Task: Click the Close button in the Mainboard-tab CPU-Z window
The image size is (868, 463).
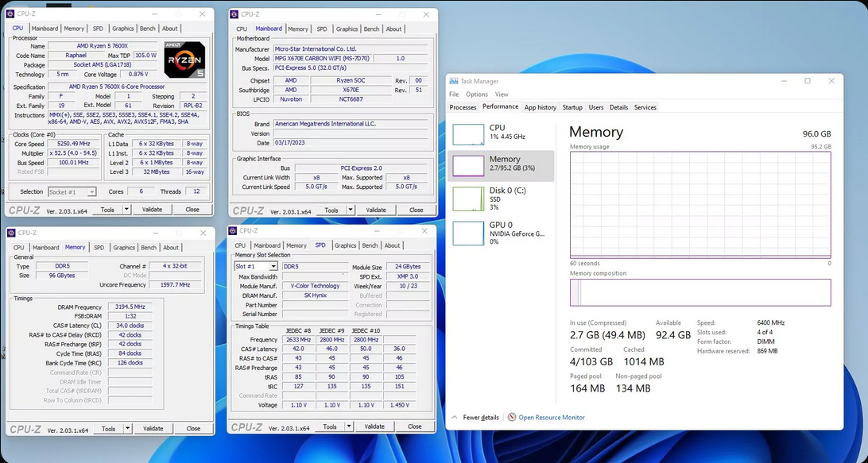Action: 417,210
